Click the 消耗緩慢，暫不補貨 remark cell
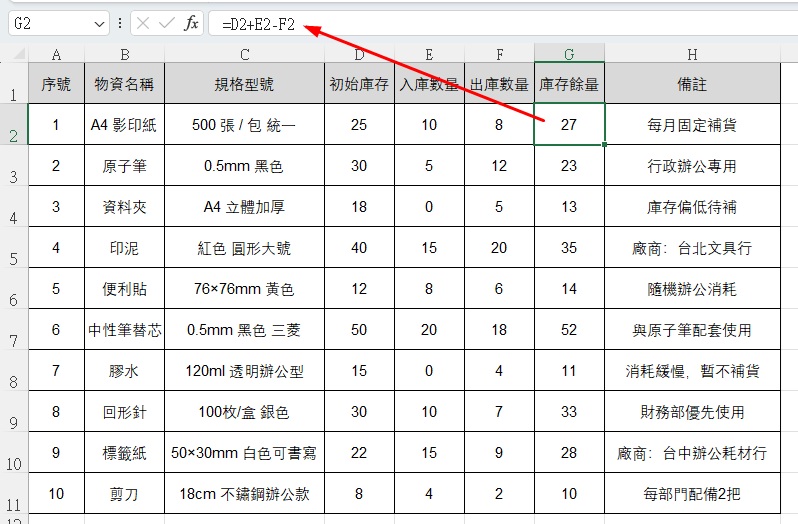The image size is (798, 524). click(x=692, y=371)
